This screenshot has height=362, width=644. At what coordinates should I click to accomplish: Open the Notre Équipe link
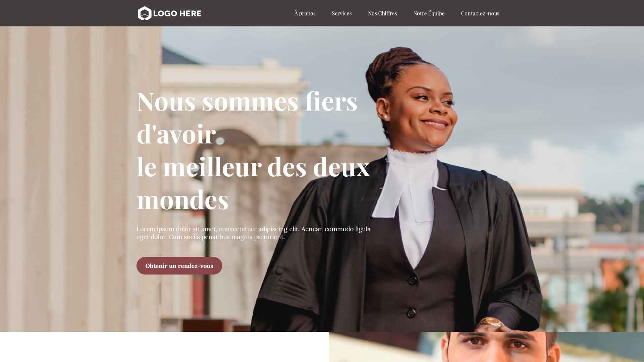429,13
